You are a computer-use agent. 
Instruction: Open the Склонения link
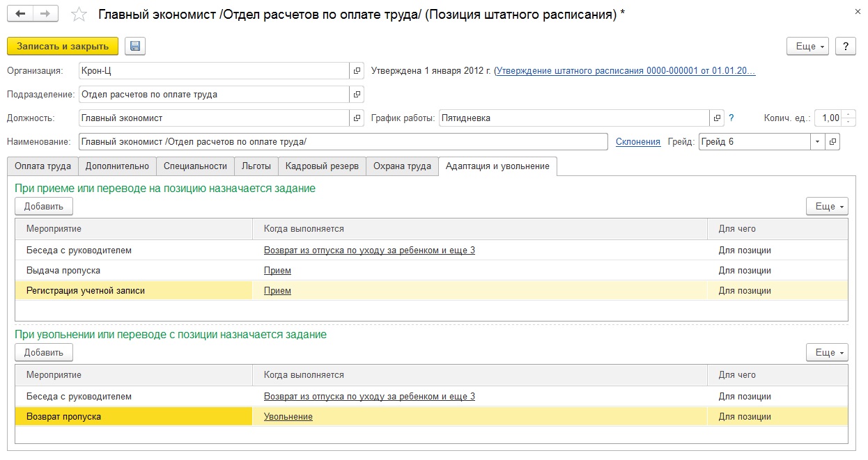tap(637, 142)
